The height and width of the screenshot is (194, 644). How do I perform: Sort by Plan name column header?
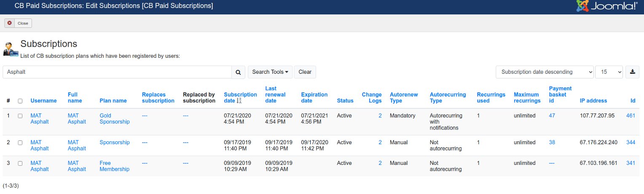click(x=113, y=101)
